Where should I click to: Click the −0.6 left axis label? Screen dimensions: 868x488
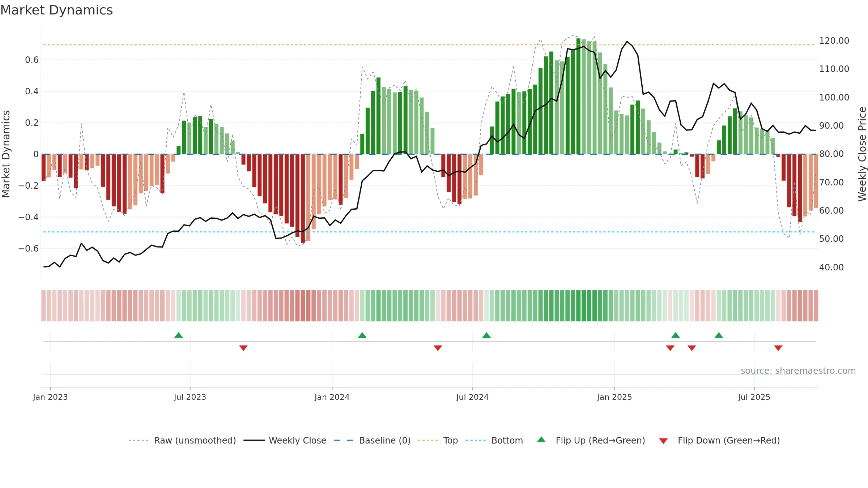[x=29, y=248]
